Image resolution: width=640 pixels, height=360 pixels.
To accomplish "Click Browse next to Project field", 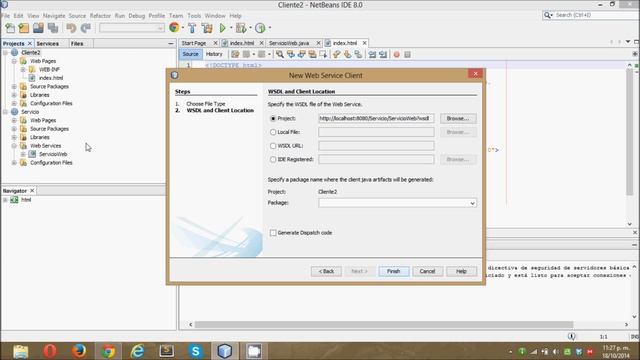I will click(458, 118).
